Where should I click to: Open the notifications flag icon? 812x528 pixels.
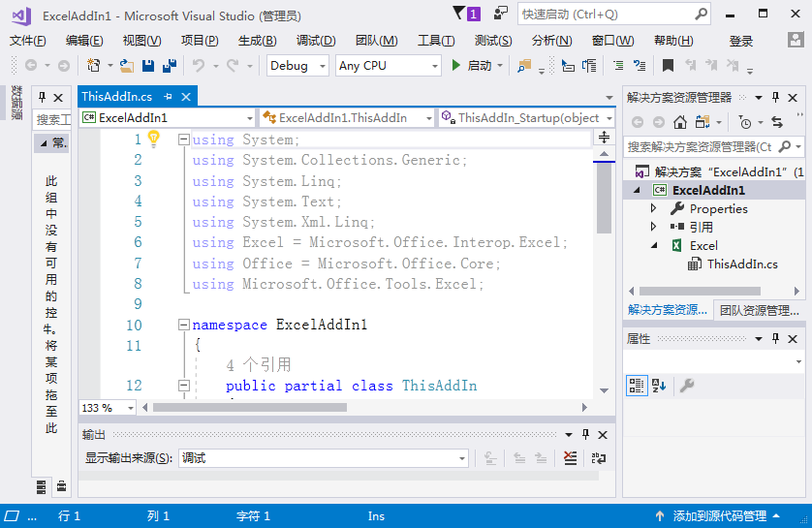tap(459, 13)
